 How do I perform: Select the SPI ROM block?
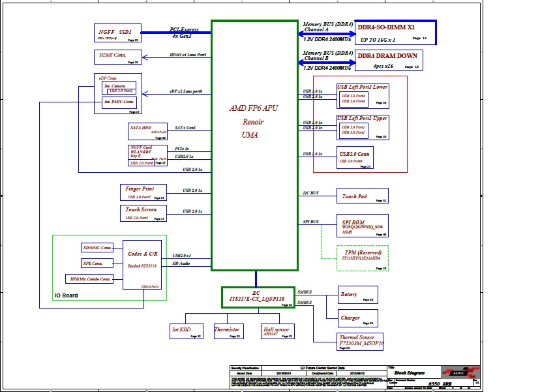point(363,226)
